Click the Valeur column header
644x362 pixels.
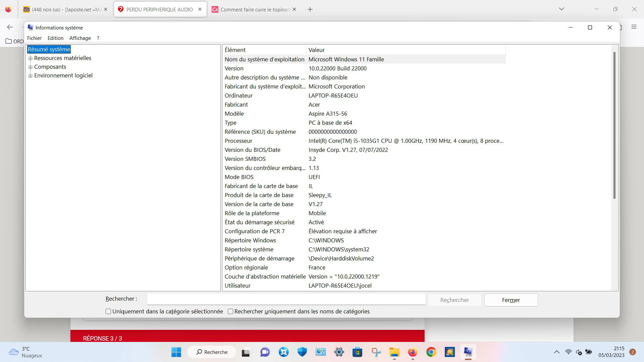pyautogui.click(x=406, y=50)
